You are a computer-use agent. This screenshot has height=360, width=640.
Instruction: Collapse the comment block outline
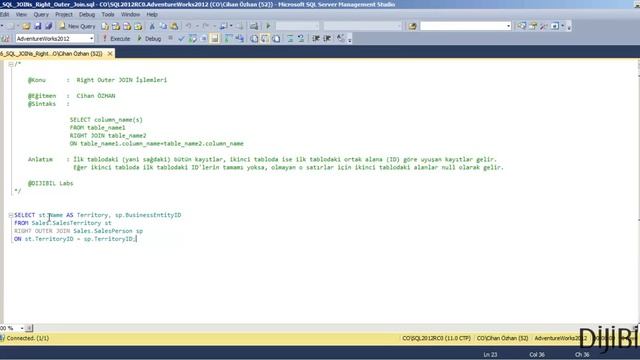11,64
